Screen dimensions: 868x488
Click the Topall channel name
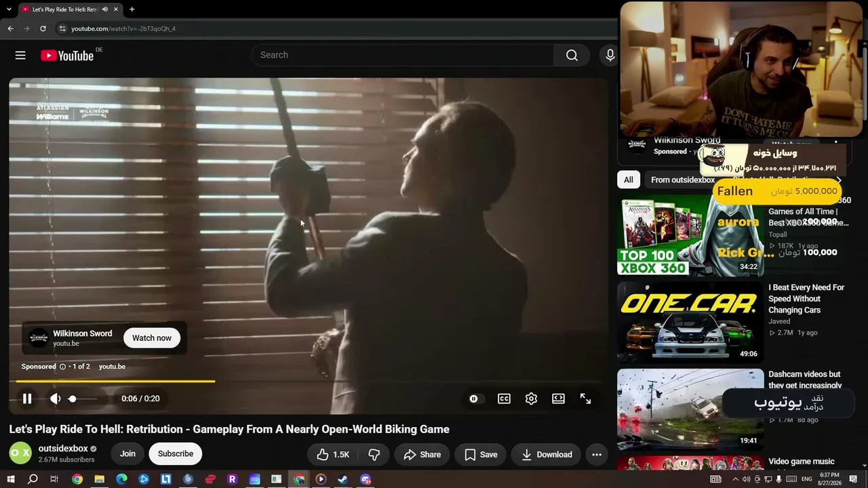point(778,235)
